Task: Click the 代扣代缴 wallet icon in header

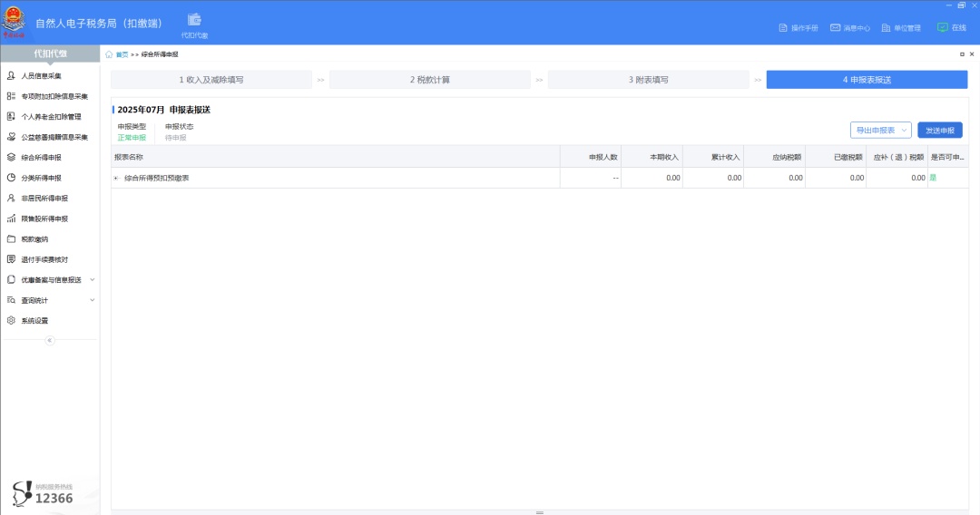Action: click(194, 20)
